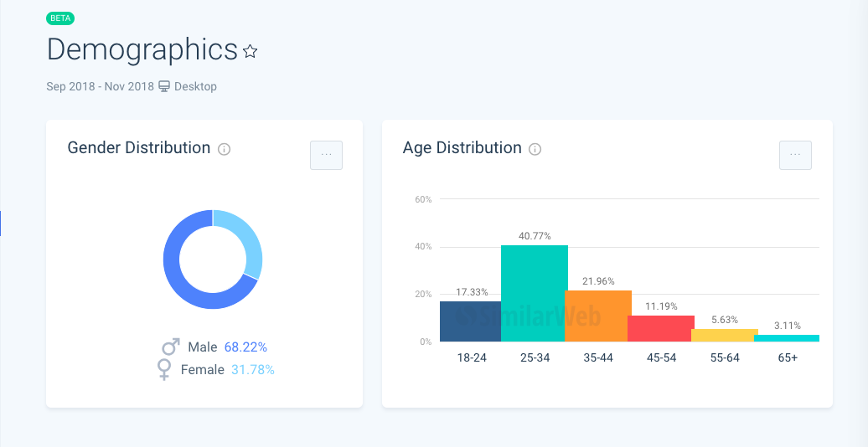Click the 35-44 age bar
The height and width of the screenshot is (447, 868).
click(x=598, y=316)
